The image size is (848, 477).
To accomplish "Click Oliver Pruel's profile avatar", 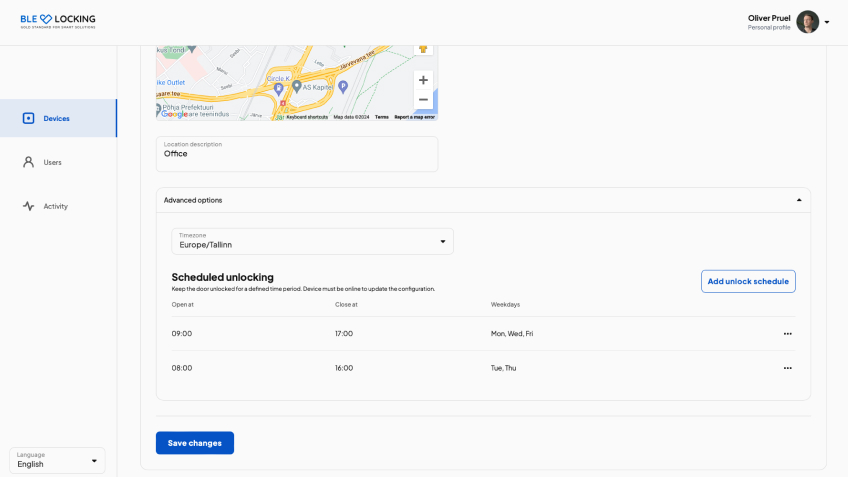I will [807, 22].
